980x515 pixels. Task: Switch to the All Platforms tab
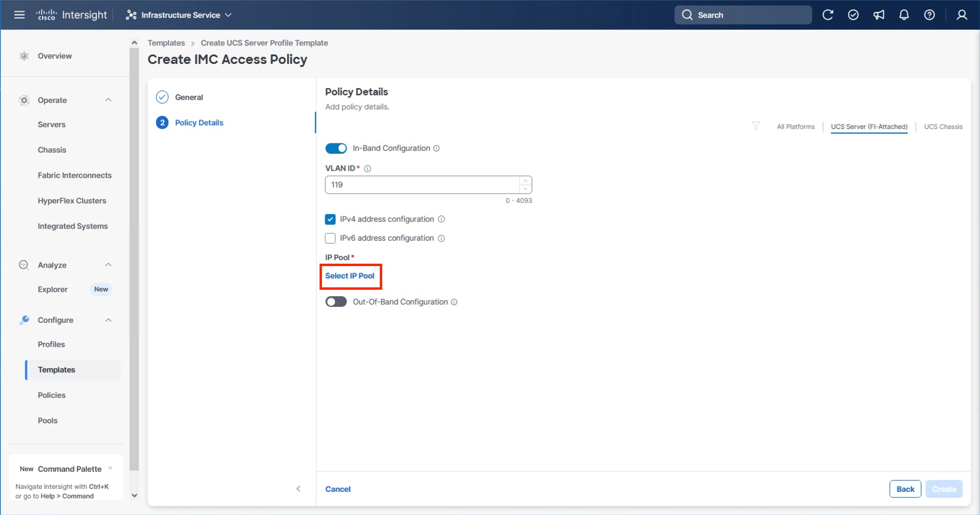click(x=795, y=127)
